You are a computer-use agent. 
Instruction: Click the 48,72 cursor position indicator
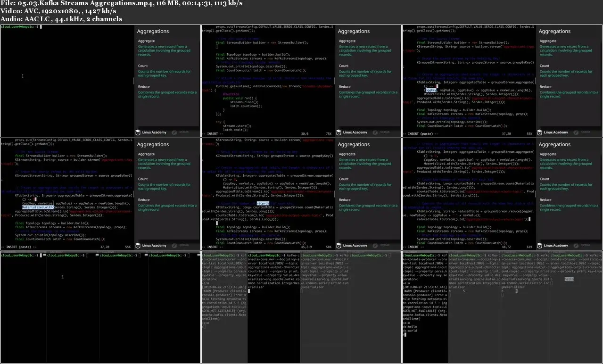[506, 247]
